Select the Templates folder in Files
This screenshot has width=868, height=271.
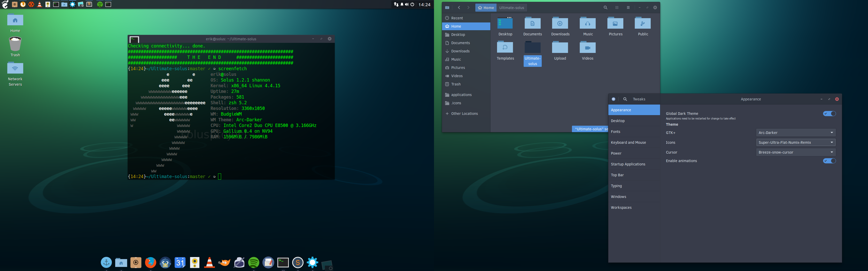[x=505, y=51]
